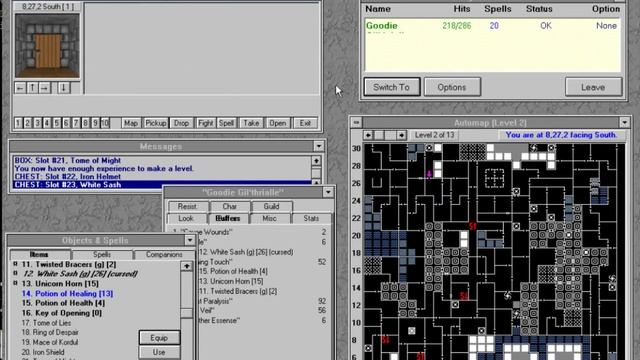Select message 'CHEST: Slot #23, White Sash'
Image resolution: width=640 pixels, height=360 pixels.
pos(162,184)
